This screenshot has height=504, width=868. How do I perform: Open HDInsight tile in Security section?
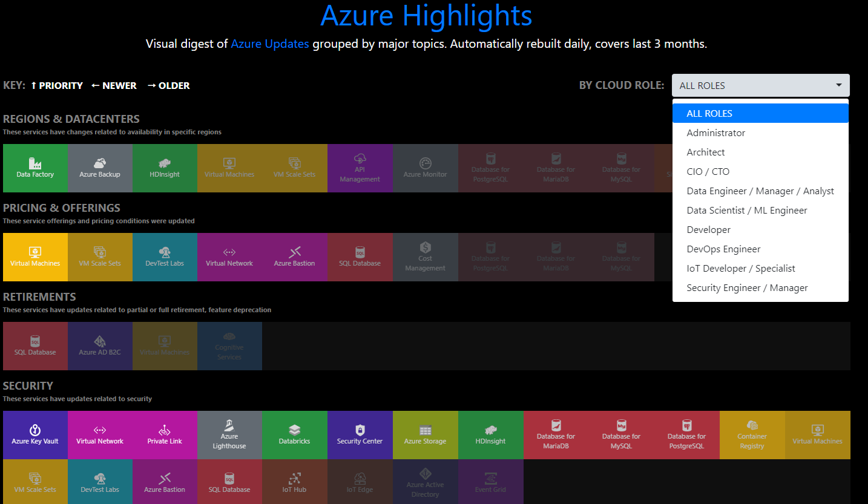(491, 435)
